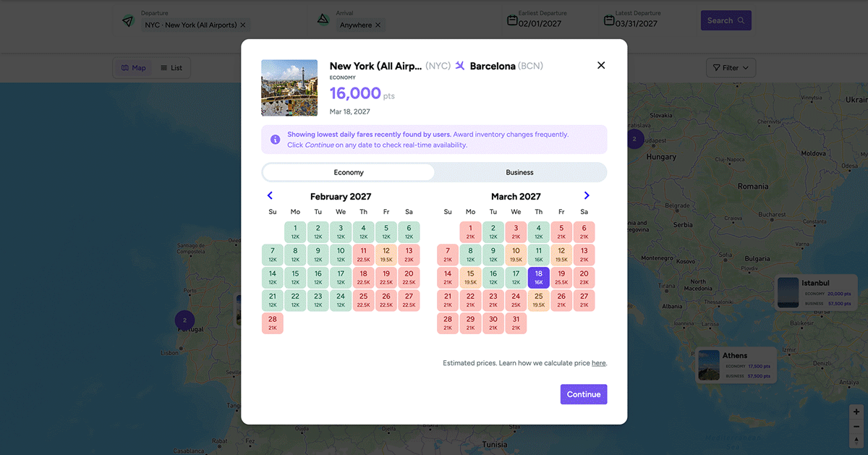The image size is (868, 455).
Task: Open the 'here' pricing explanation link
Action: pos(599,363)
